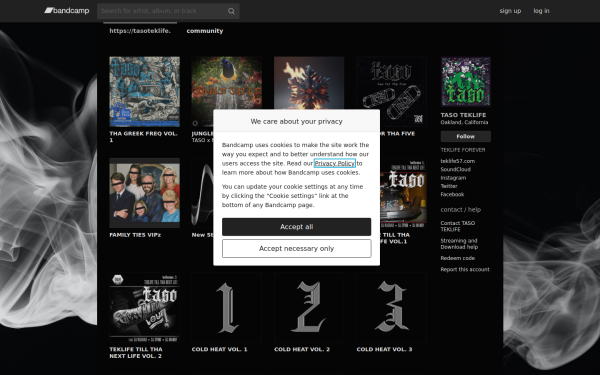Click FAMILY TIES VIPz title link
Image resolution: width=600 pixels, height=375 pixels.
(x=135, y=235)
